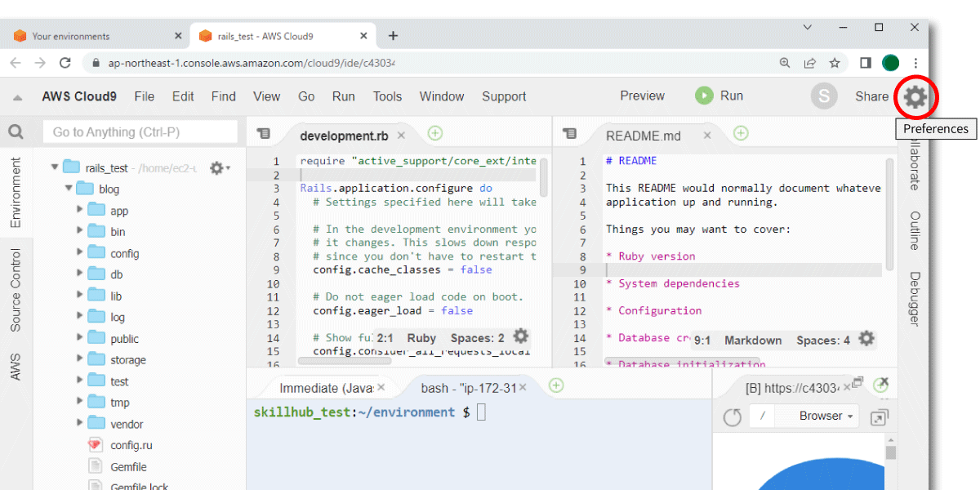980x490 pixels.
Task: Open the Outline side panel
Action: click(x=915, y=230)
